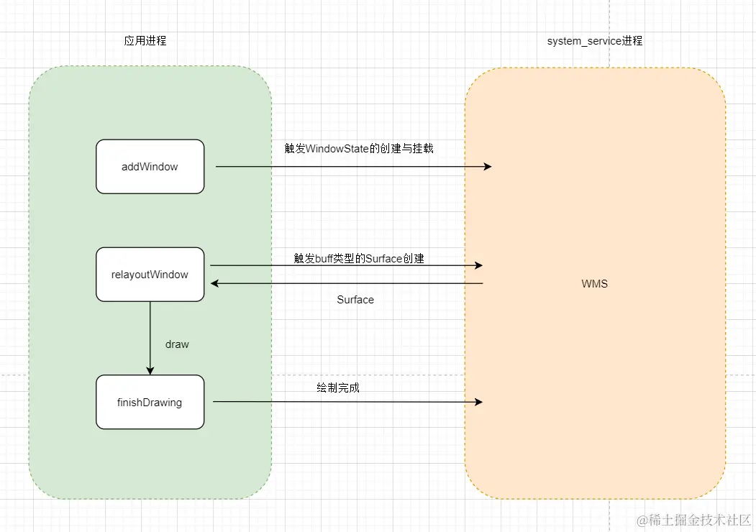Click the system_service进程 title text
The height and width of the screenshot is (532, 756).
(x=593, y=41)
